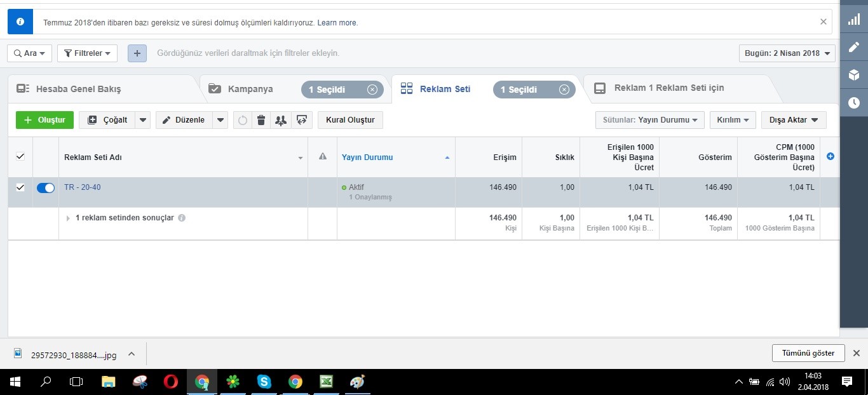This screenshot has height=395, width=868.
Task: Open Skype from the taskbar
Action: (264, 382)
